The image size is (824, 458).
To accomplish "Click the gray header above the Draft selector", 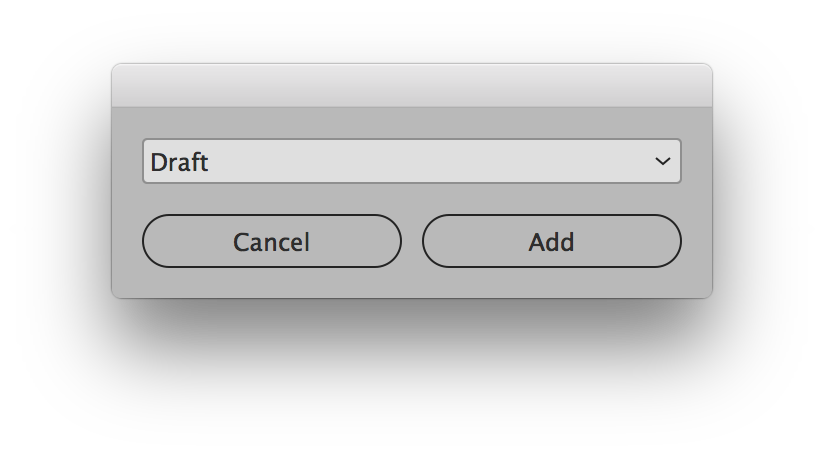I will pyautogui.click(x=411, y=85).
